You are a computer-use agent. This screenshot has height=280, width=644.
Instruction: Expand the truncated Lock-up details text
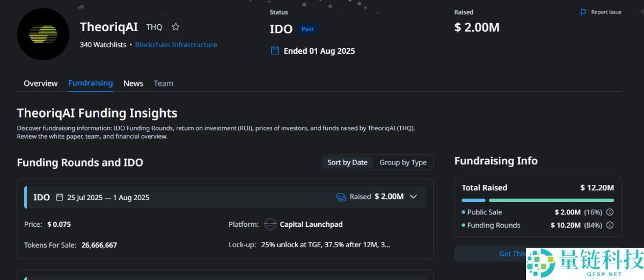tap(325, 245)
